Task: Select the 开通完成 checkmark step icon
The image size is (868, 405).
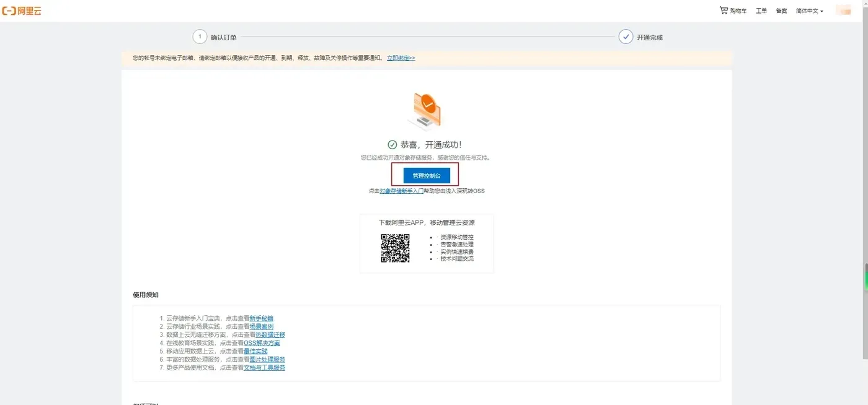Action: click(626, 37)
